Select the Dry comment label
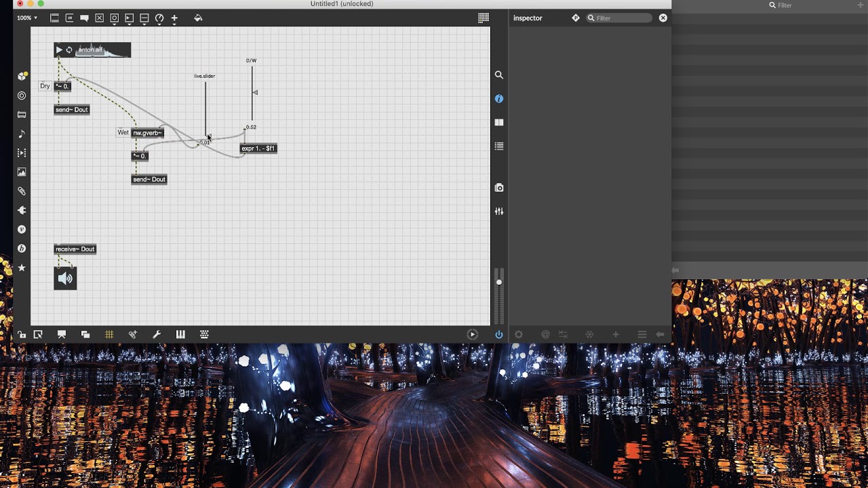The height and width of the screenshot is (488, 868). coord(45,86)
